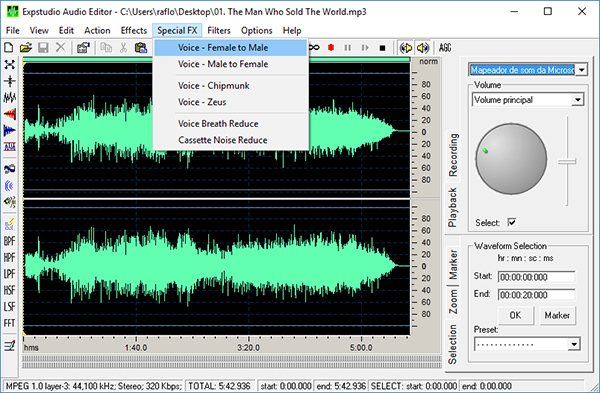Apply Cassette Noise Reduce
The width and height of the screenshot is (600, 393).
[x=231, y=140]
